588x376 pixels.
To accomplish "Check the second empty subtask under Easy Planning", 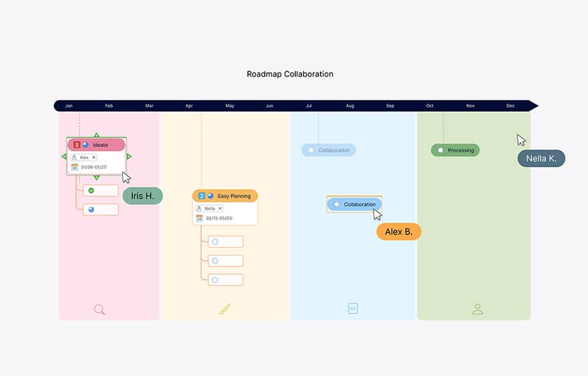I will [x=215, y=261].
